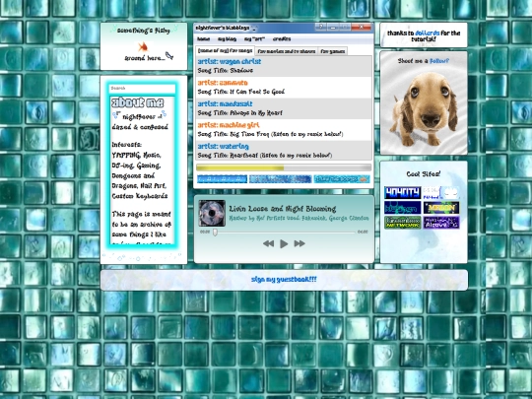Open the 'my "art"' menu item
This screenshot has width=532, height=399.
(254, 39)
